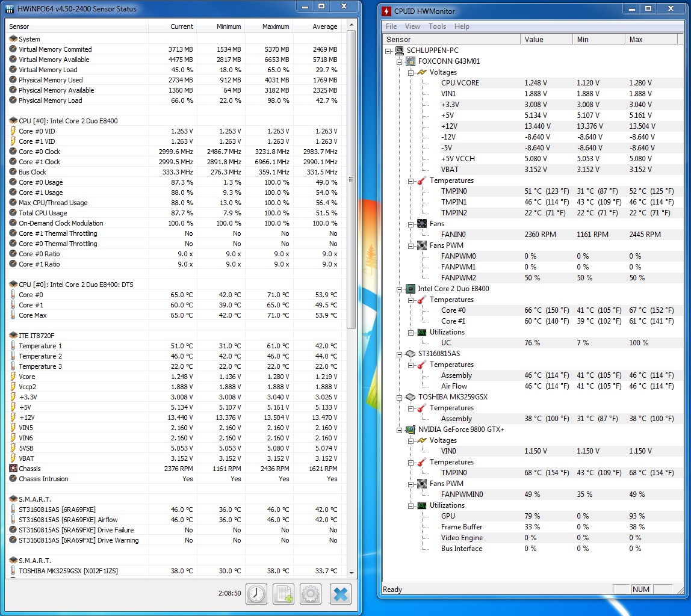Click the lightning icon next to Core #0 VID
Viewport: 691px width, 616px height.
[x=13, y=131]
